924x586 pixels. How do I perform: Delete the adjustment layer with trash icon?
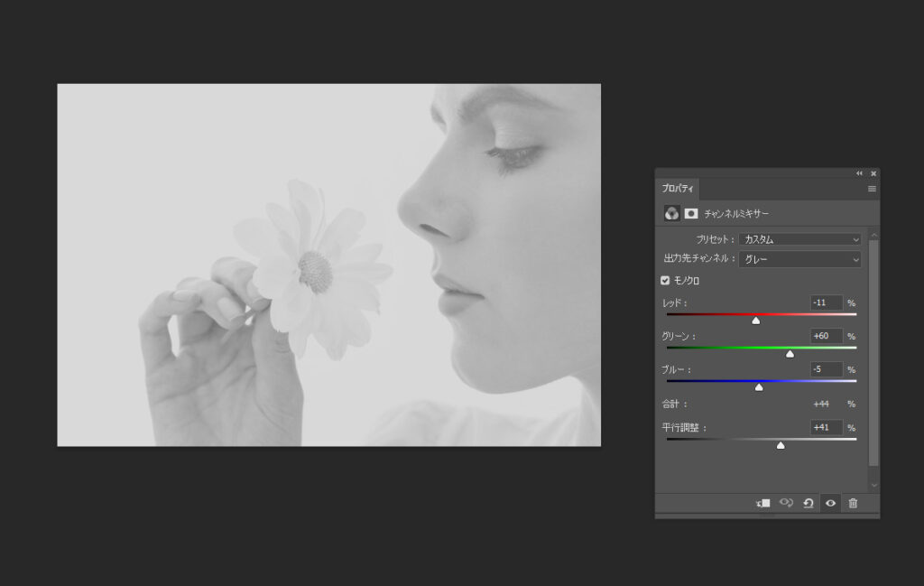(x=853, y=503)
